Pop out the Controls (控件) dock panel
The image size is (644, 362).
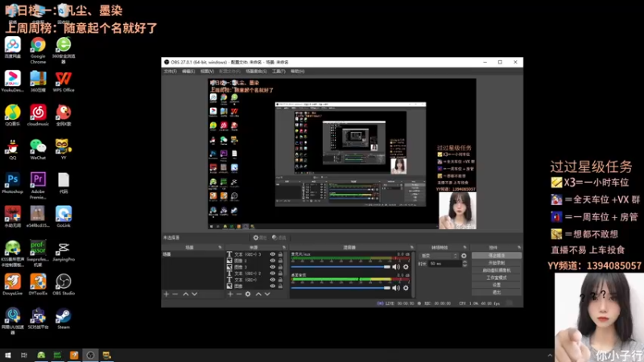click(518, 248)
